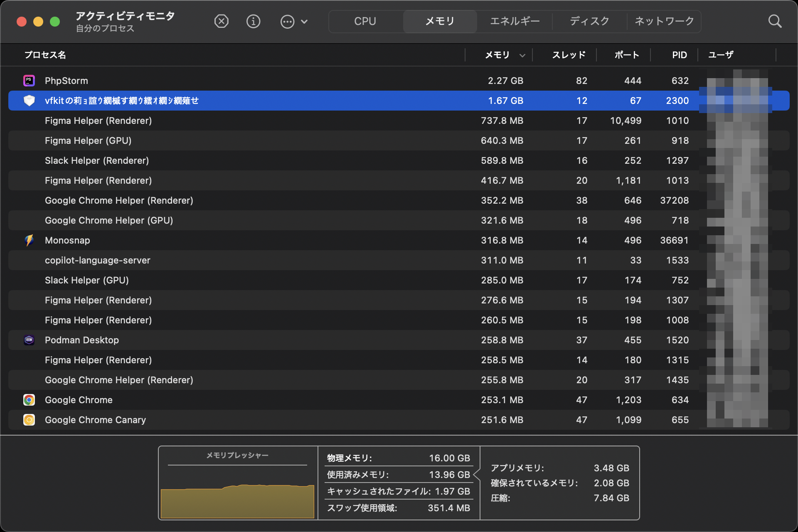Screen dimensions: 798x532
Task: Select the Monosnap process row
Action: (399, 240)
